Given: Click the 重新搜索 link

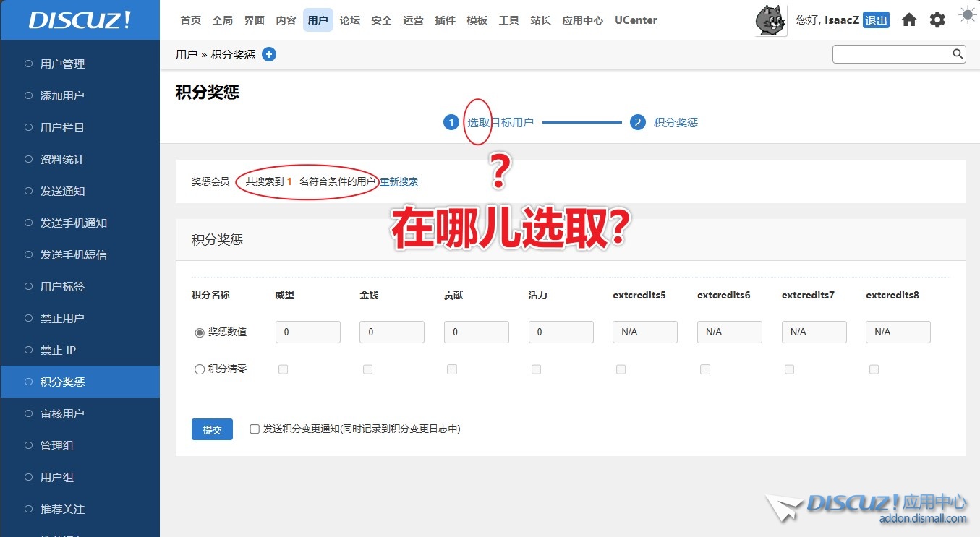Looking at the screenshot, I should click(x=399, y=182).
